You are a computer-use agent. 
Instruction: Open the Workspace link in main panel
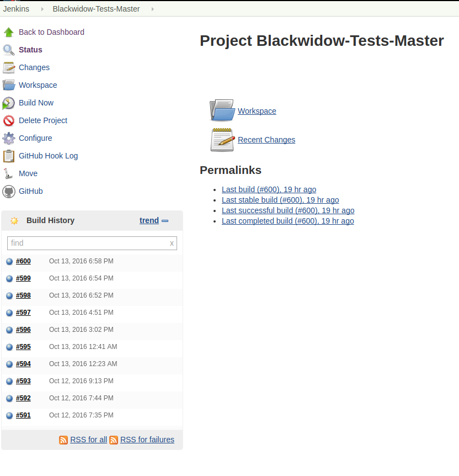[257, 111]
